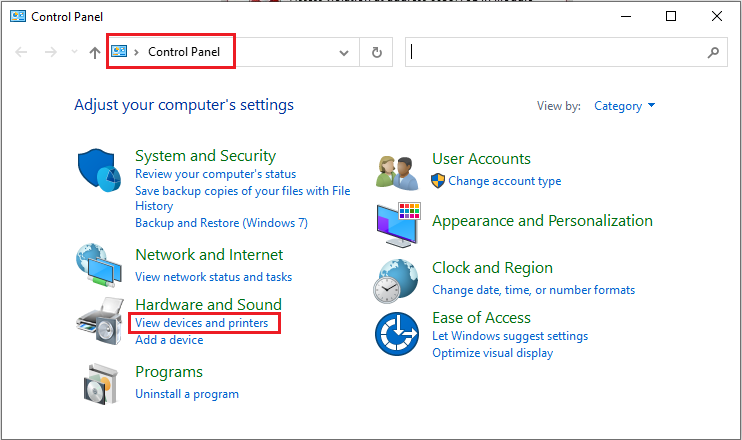742x440 pixels.
Task: Open Uninstall a program link
Action: [x=187, y=394]
